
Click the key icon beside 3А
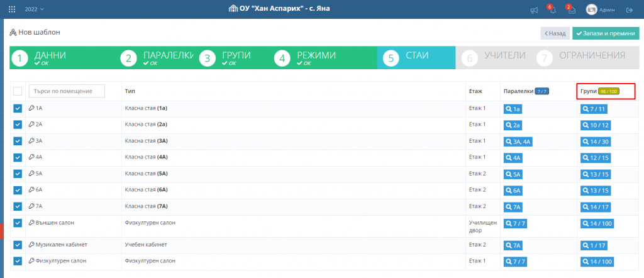(x=31, y=141)
